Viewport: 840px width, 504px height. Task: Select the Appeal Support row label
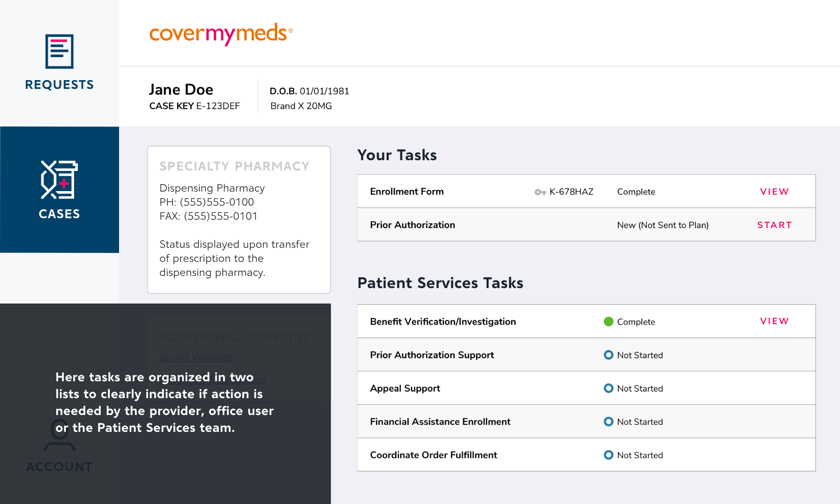(405, 388)
